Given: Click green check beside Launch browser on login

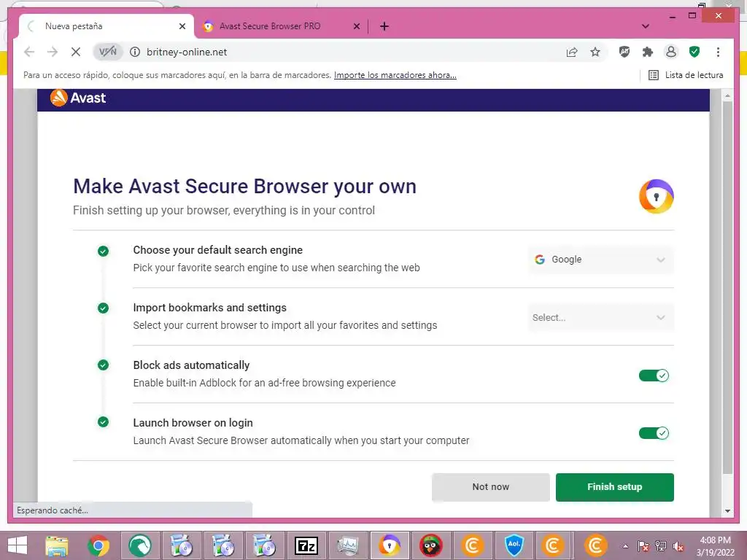Looking at the screenshot, I should tap(103, 422).
